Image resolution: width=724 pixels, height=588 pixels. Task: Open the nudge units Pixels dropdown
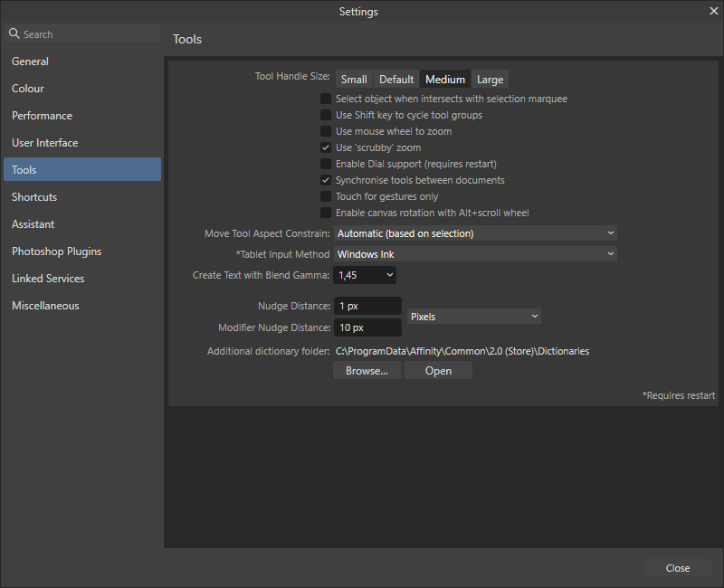coord(473,317)
